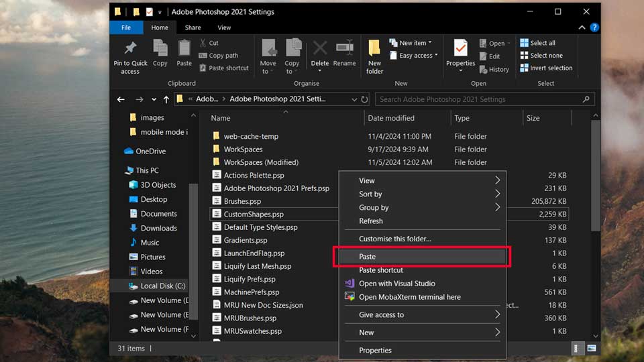This screenshot has width=644, height=362.
Task: Expand the View submenu in context menu
Action: click(x=497, y=180)
